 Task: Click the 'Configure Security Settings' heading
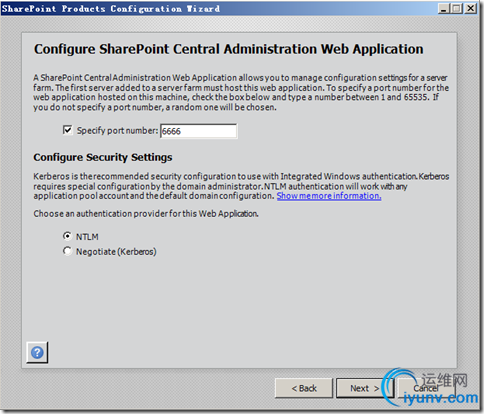coord(103,157)
